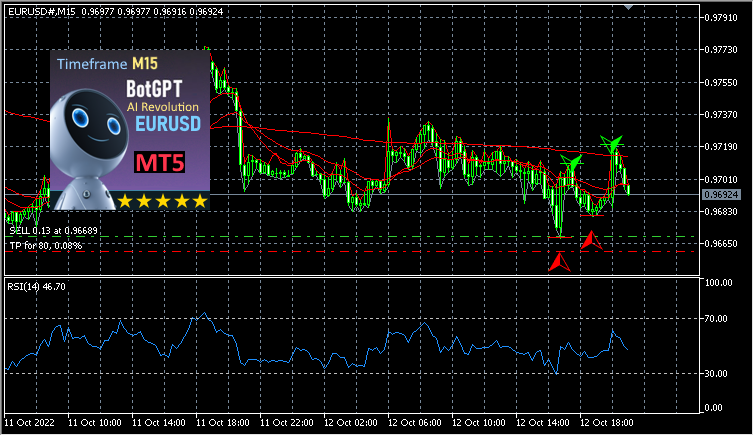This screenshot has width=754, height=436.
Task: Click price scale value 0.97910
Action: tap(721, 18)
